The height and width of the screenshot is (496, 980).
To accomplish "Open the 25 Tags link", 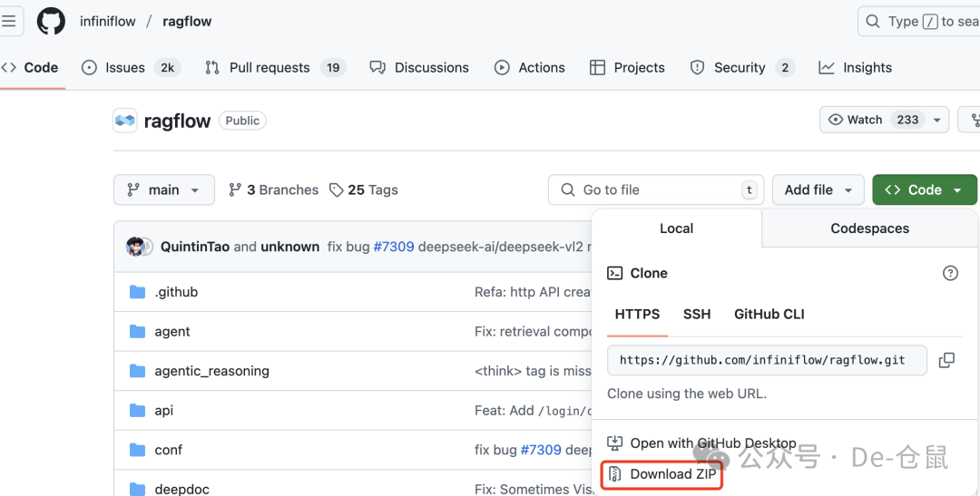I will [x=364, y=190].
